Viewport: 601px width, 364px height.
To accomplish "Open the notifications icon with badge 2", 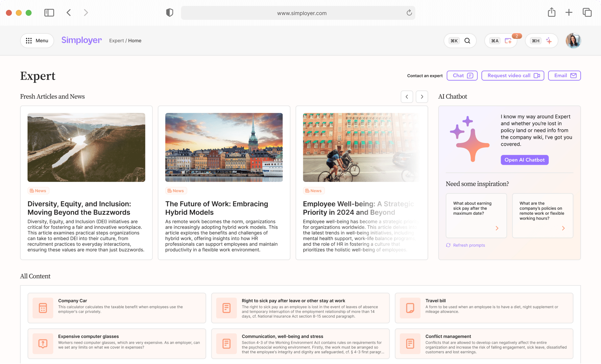I will click(x=508, y=41).
